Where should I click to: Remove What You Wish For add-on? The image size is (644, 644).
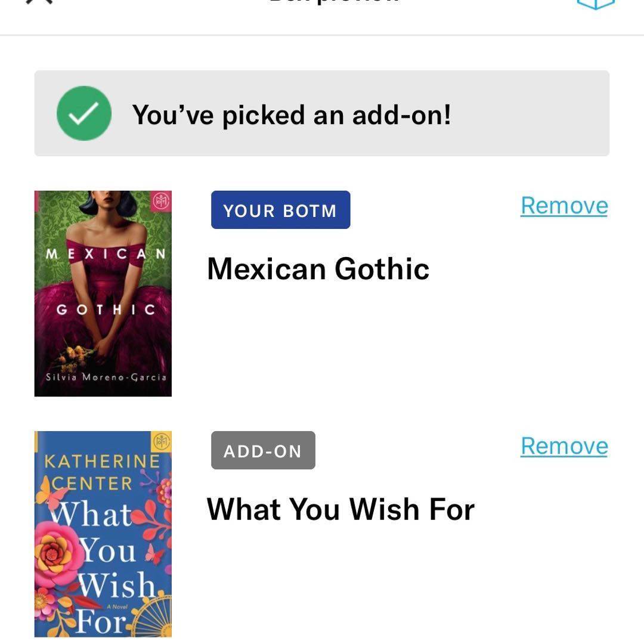(x=563, y=446)
